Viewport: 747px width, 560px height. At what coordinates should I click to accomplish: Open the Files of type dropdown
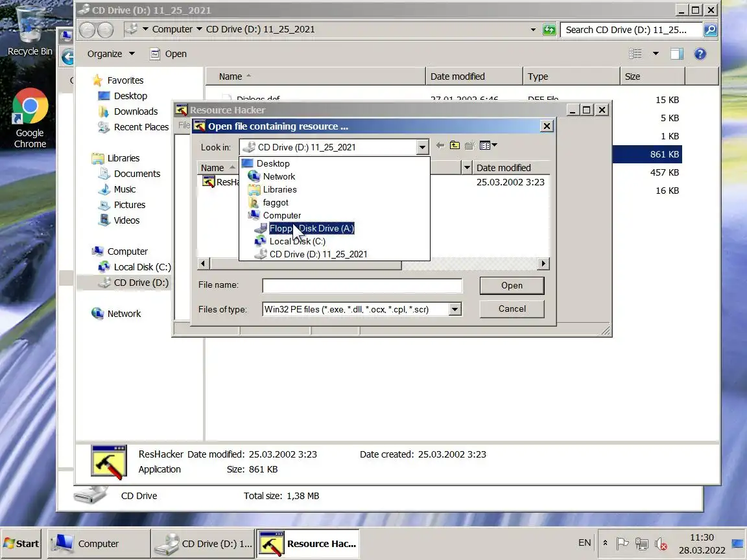[x=455, y=310]
